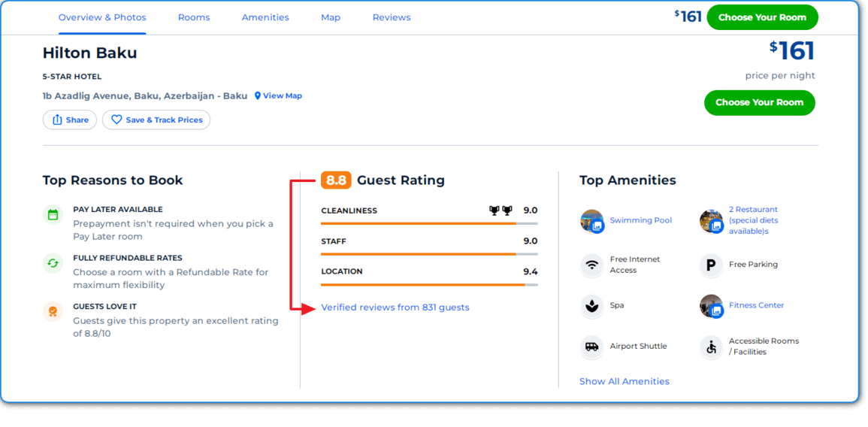Open the Swimming Pool link
The height and width of the screenshot is (427, 868).
pyautogui.click(x=641, y=220)
